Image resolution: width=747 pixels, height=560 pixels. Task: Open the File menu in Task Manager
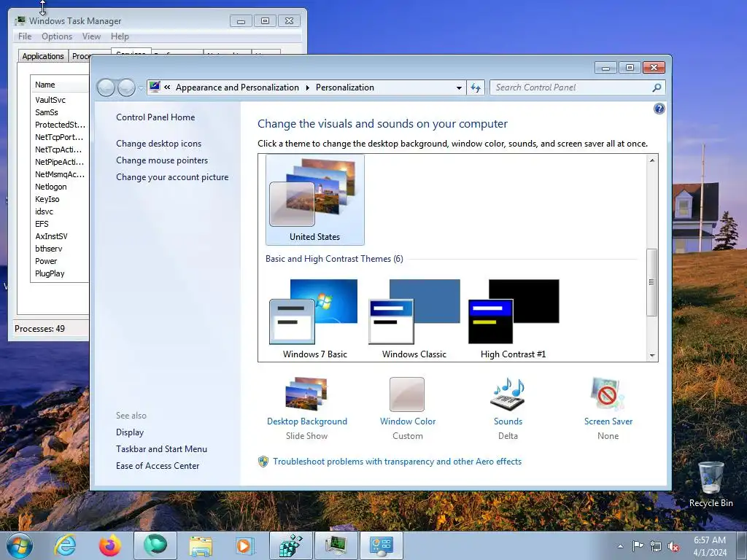(x=25, y=36)
